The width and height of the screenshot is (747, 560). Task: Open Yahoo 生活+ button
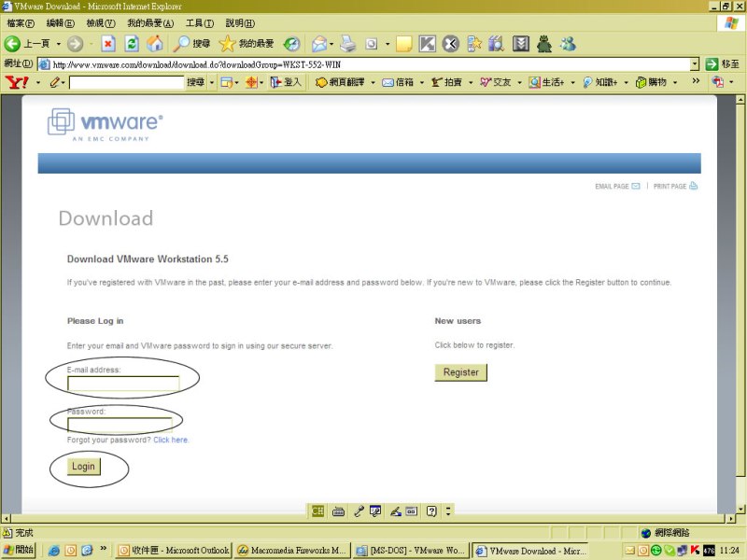click(x=547, y=82)
